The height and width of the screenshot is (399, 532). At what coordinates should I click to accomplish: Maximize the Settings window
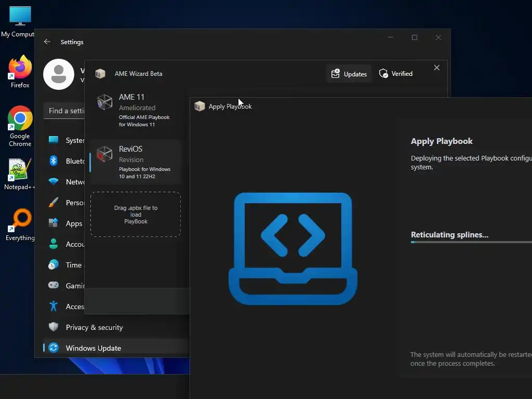coord(414,37)
